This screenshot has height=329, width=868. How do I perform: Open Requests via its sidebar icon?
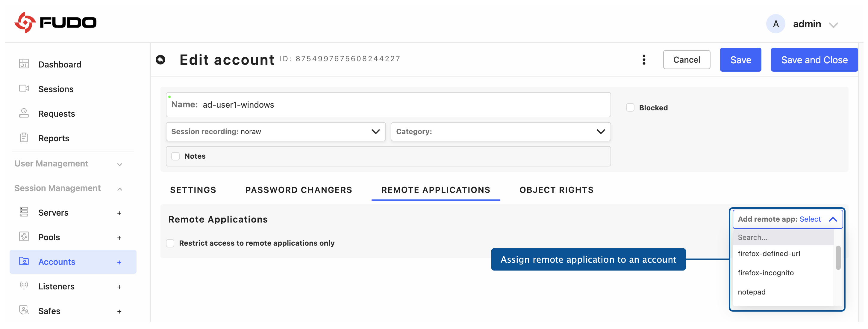click(x=24, y=113)
